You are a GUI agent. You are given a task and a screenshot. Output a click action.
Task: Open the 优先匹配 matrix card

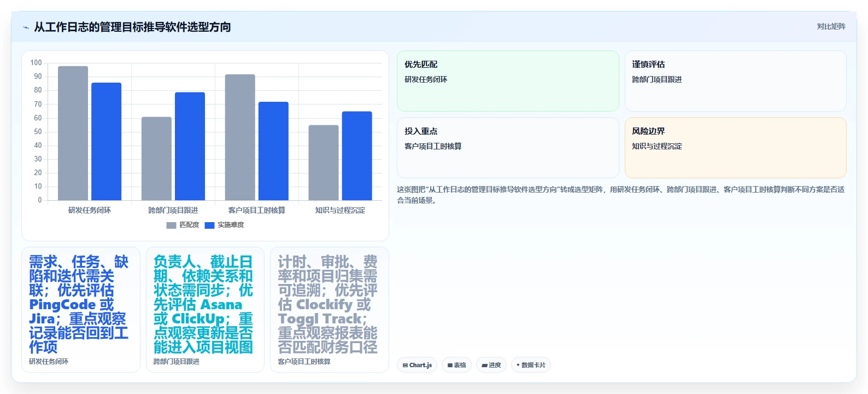pyautogui.click(x=508, y=81)
